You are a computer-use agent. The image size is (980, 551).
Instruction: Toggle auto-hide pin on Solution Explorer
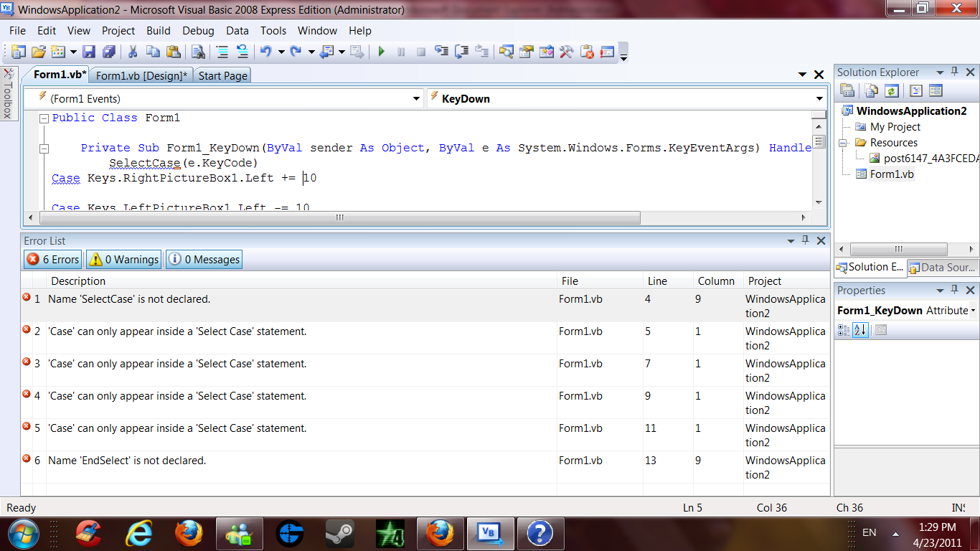pos(955,72)
